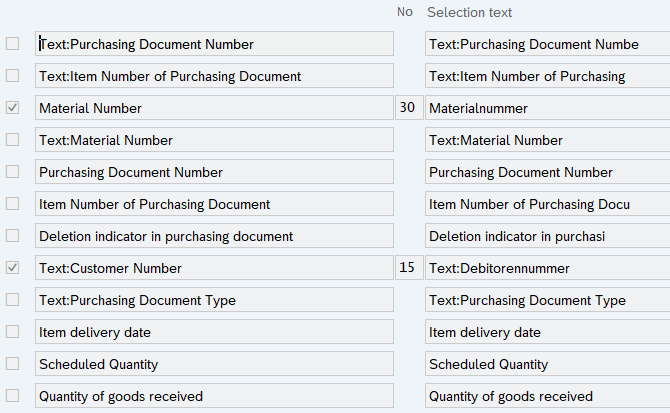Image resolution: width=670 pixels, height=413 pixels.
Task: Select the Purchasing Document Number checkbox
Action: click(x=12, y=172)
